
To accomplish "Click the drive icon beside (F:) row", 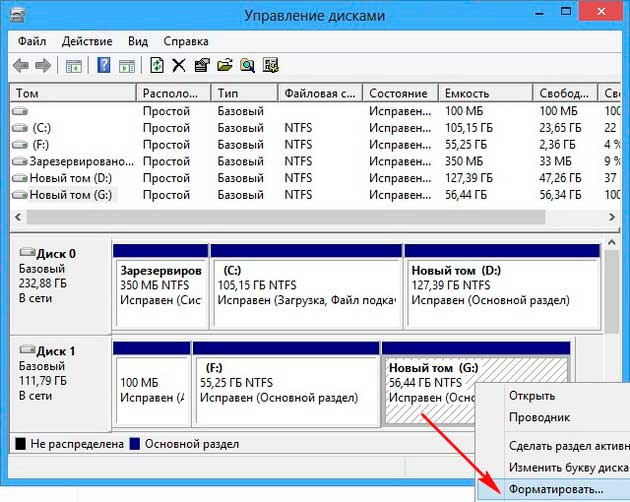I will (x=20, y=144).
